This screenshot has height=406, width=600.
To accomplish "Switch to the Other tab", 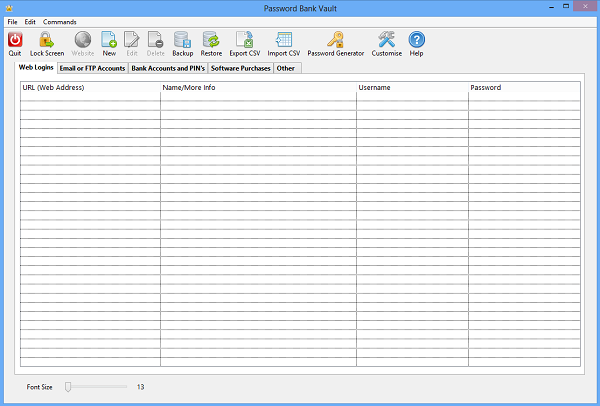I will [x=287, y=68].
